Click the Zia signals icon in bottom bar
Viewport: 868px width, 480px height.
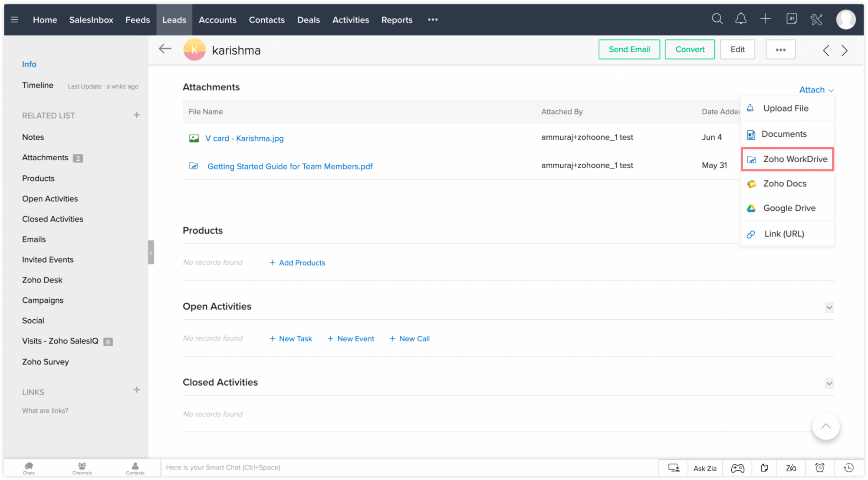792,467
